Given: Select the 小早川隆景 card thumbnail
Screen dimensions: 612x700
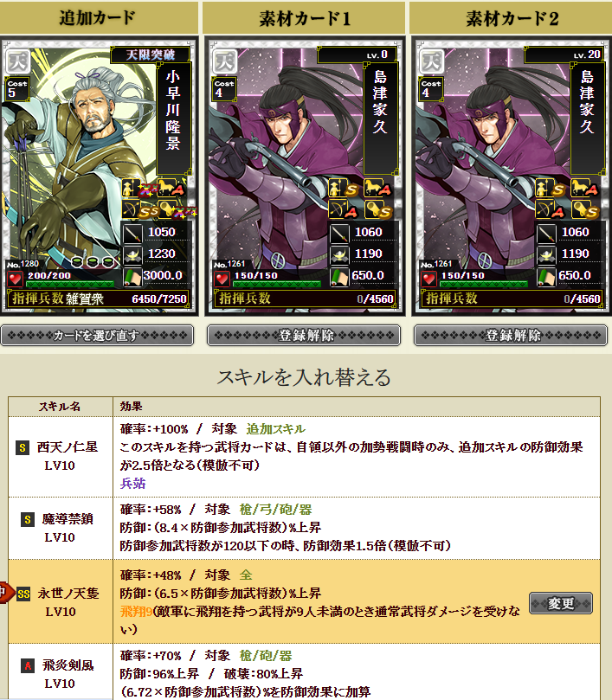Looking at the screenshot, I should [99, 176].
